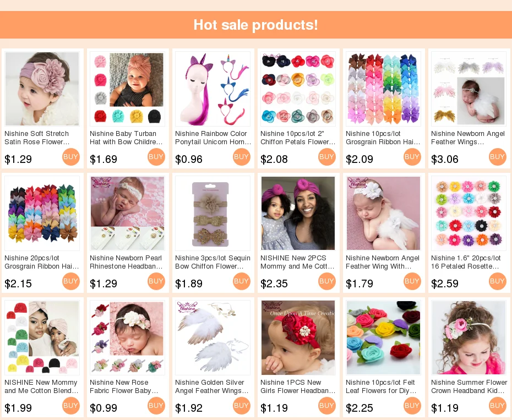
Task: Click BUY for $2.08 Chiffon Petals Flower
Action: (x=327, y=157)
